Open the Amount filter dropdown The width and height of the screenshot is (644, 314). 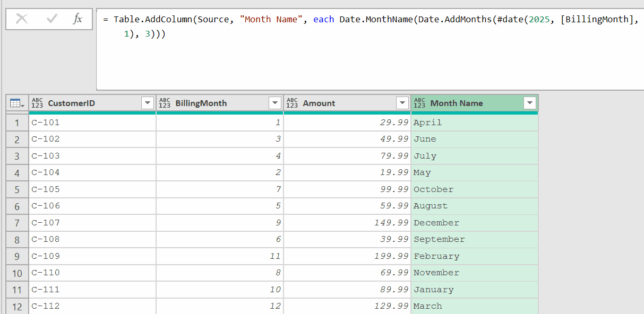pos(402,103)
